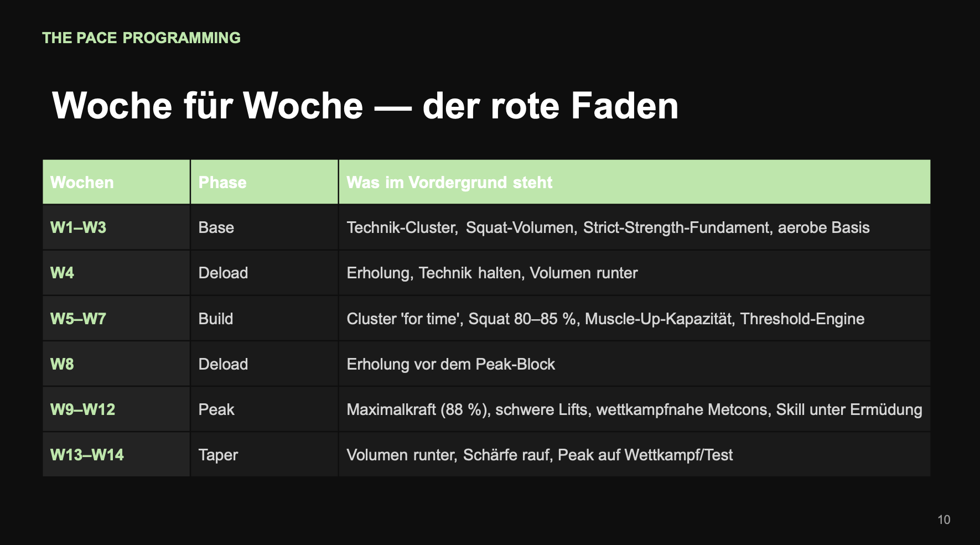This screenshot has height=545, width=980.
Task: Click the slide title Woche für Woche
Action: 365,106
